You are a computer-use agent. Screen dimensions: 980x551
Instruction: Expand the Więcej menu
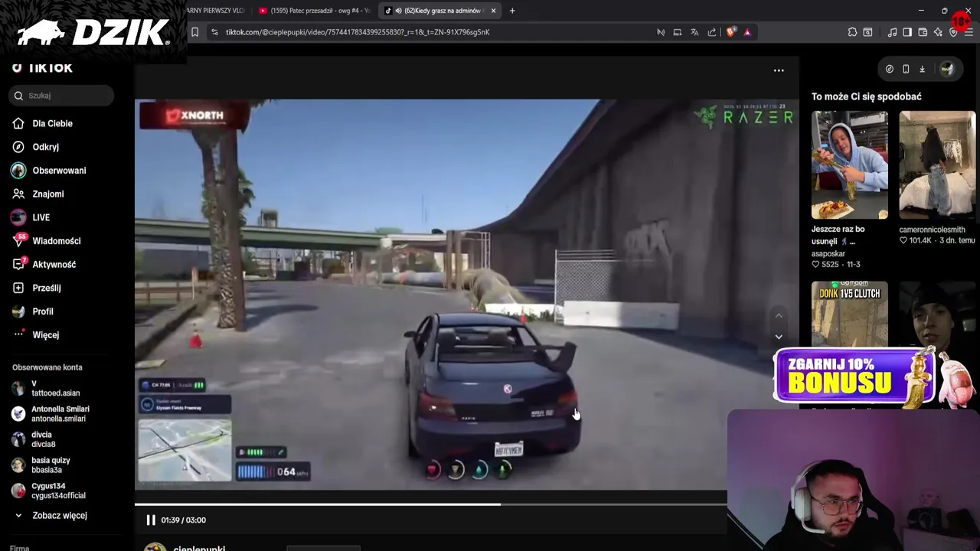click(45, 335)
